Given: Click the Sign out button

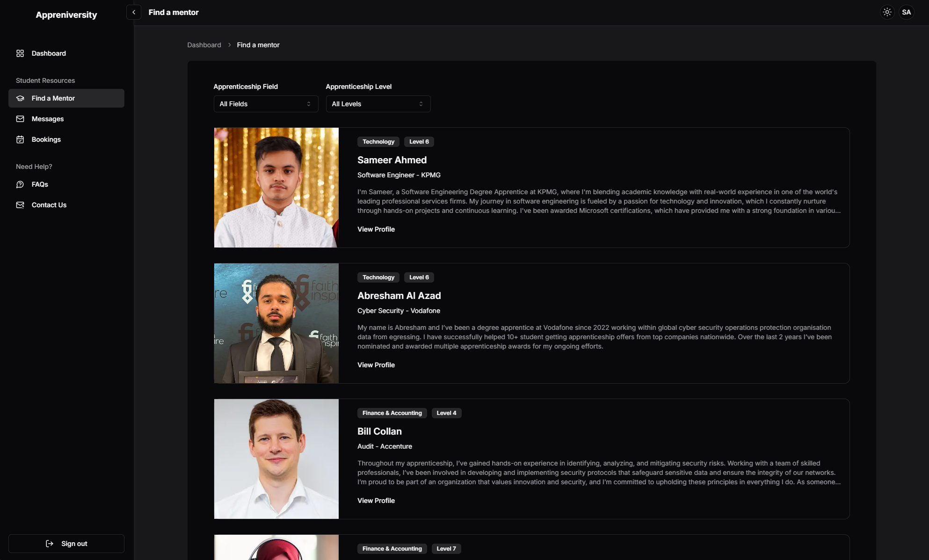Looking at the screenshot, I should click(66, 544).
